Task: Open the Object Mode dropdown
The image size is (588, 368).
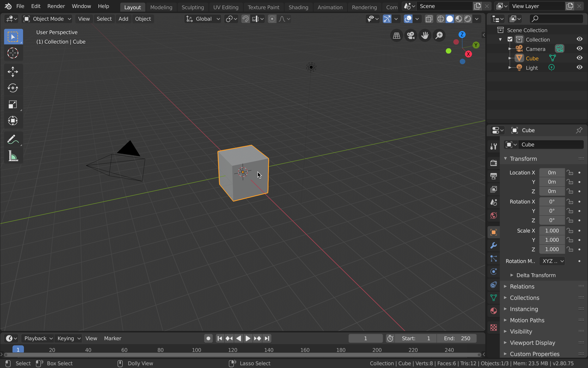Action: pyautogui.click(x=47, y=19)
